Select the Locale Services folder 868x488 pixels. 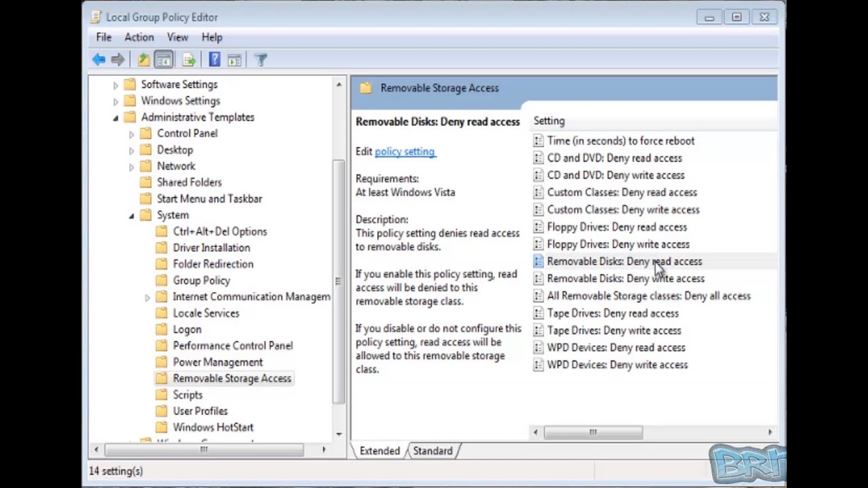coord(206,313)
